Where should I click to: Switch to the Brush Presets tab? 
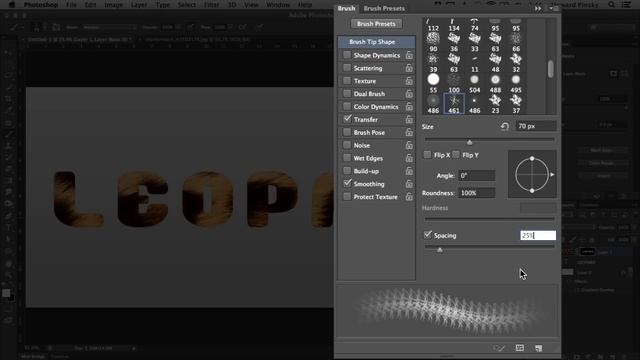click(384, 8)
